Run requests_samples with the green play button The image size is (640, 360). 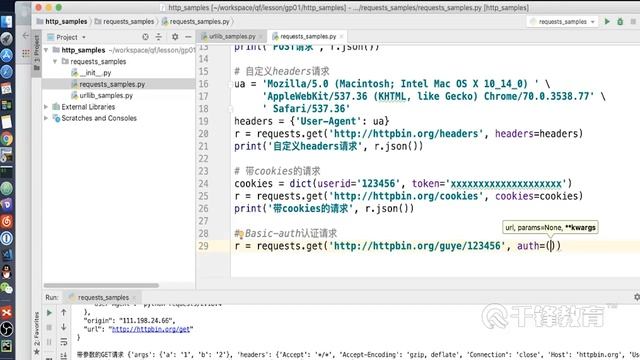coord(607,22)
